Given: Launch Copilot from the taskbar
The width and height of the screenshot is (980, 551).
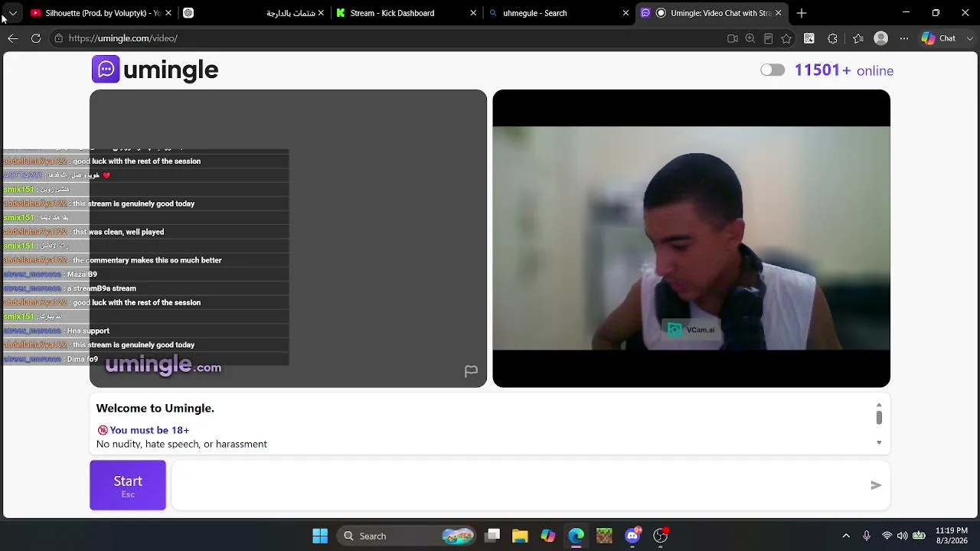Looking at the screenshot, I should [x=548, y=536].
